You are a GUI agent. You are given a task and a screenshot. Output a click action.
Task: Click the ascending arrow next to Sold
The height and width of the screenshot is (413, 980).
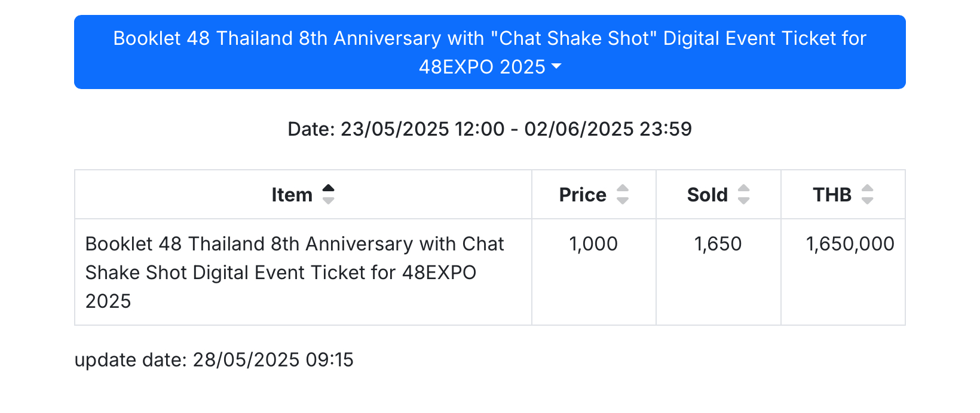743,188
